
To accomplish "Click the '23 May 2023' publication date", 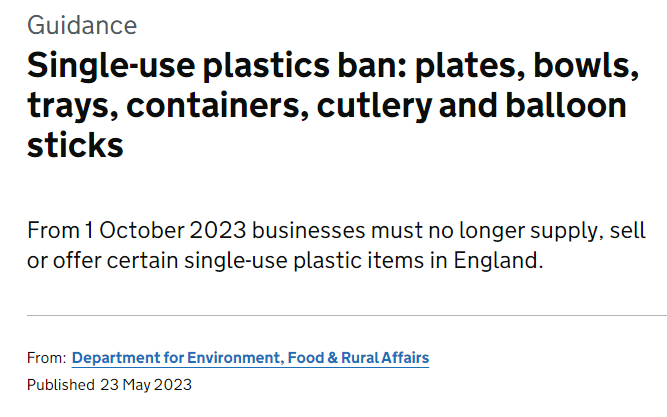I will pos(146,385).
